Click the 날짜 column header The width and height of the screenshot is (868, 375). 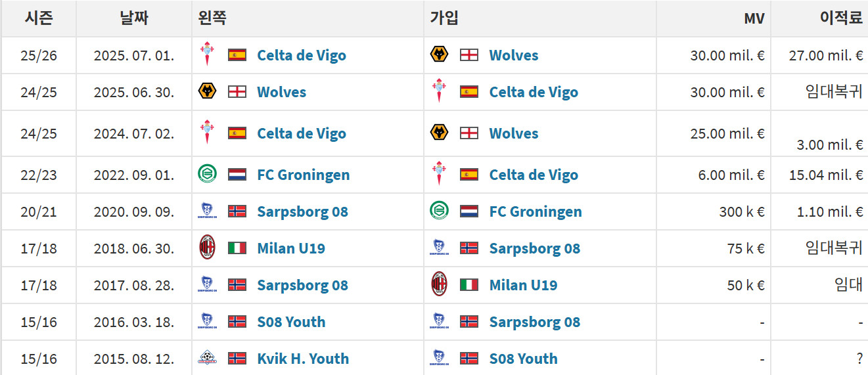point(134,18)
